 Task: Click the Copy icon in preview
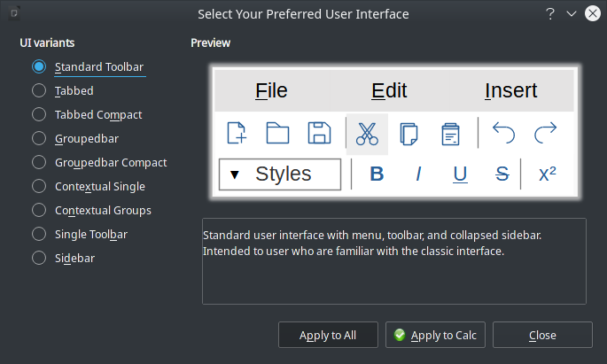(409, 134)
